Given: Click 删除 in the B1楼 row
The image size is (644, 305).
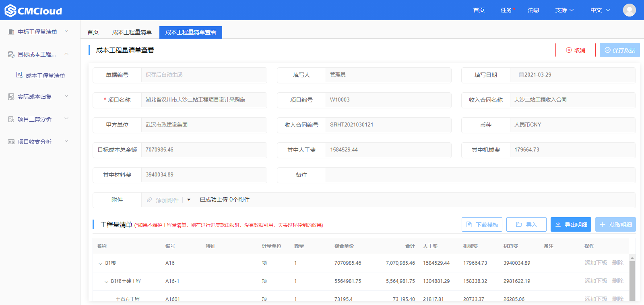Looking at the screenshot, I should (x=618, y=263).
